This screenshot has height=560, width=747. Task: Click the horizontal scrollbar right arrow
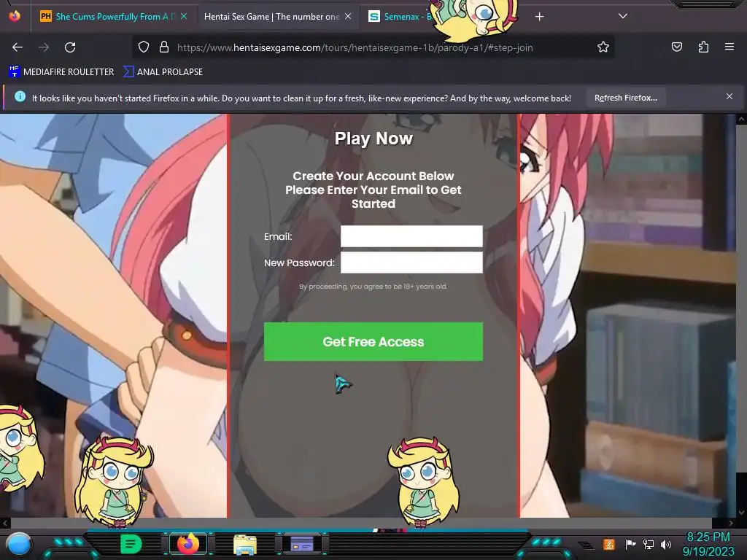(x=731, y=523)
